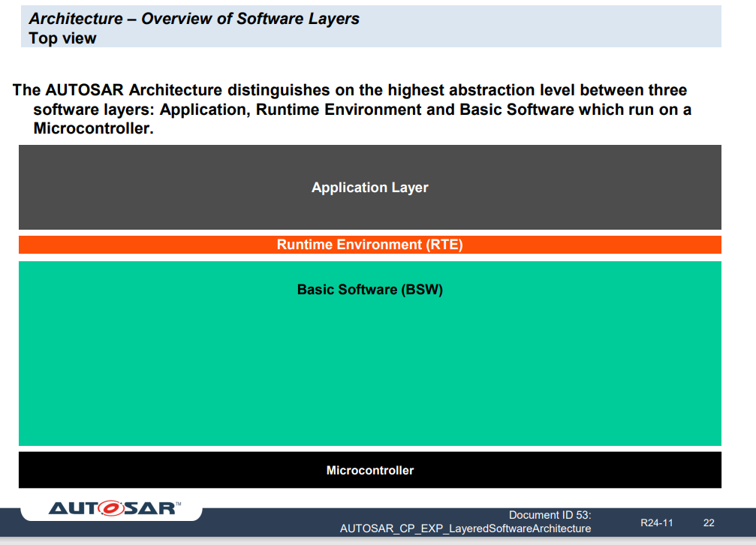The width and height of the screenshot is (756, 545).
Task: Click the 'Document ID 53:' footer text
Action: (x=550, y=515)
